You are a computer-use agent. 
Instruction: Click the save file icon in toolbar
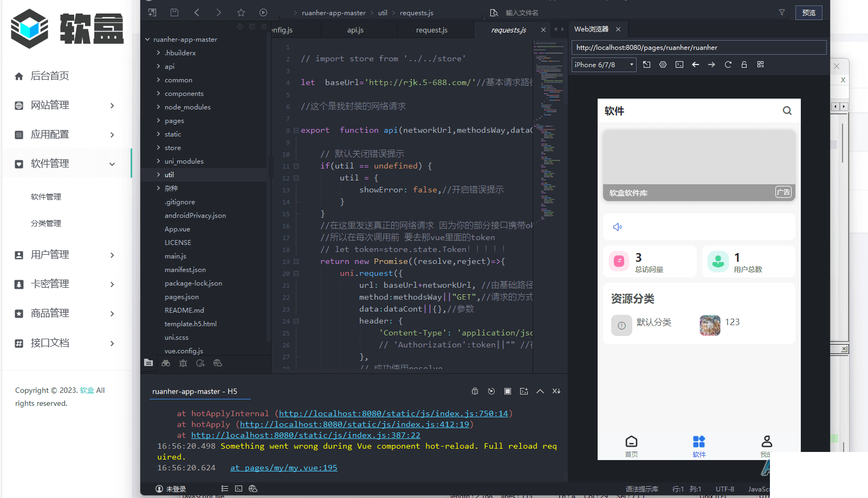pos(174,12)
